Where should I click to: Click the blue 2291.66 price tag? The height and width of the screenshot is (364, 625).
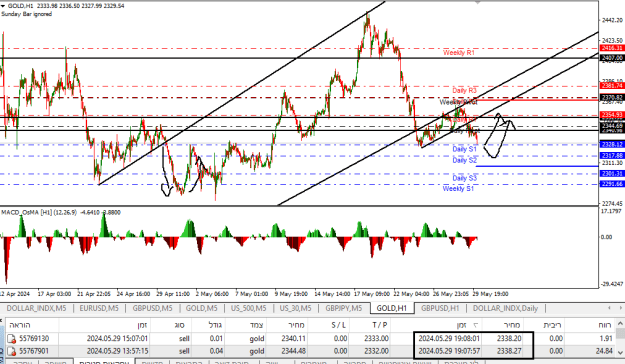coord(612,184)
